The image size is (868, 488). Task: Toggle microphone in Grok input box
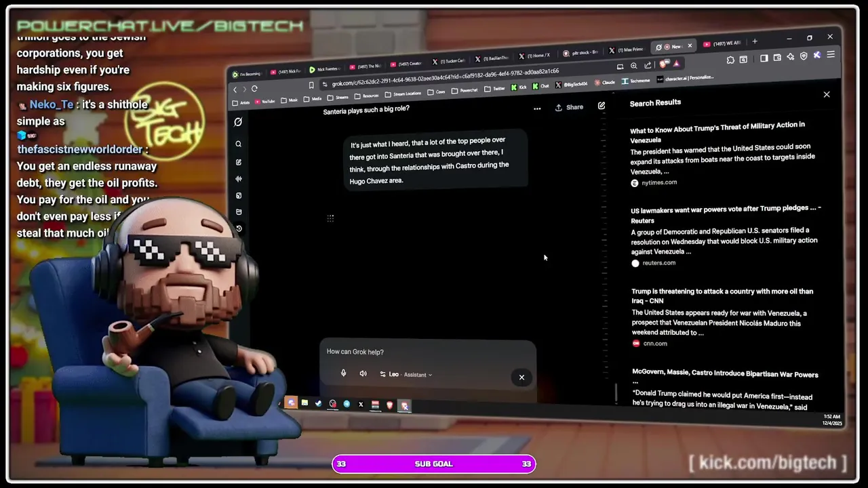[x=343, y=373]
